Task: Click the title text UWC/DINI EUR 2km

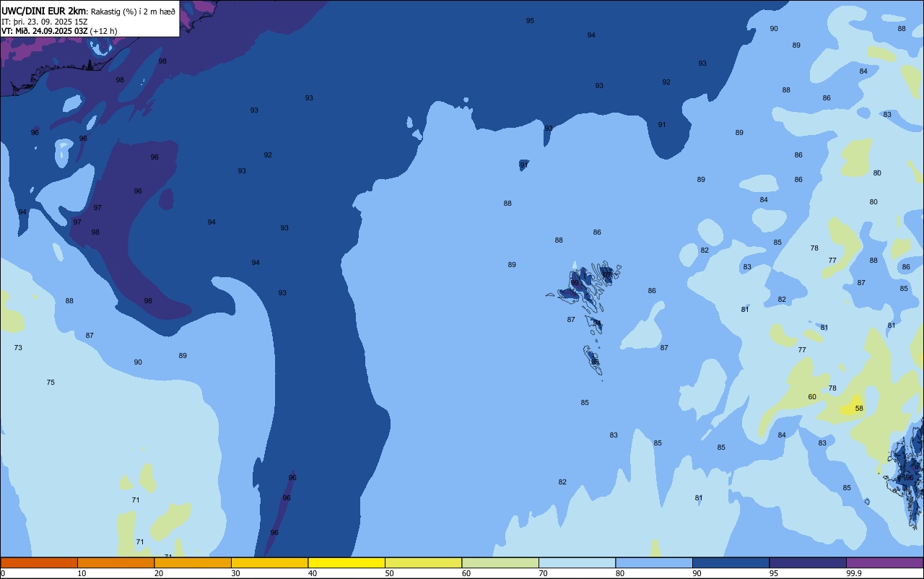Action: click(x=44, y=11)
